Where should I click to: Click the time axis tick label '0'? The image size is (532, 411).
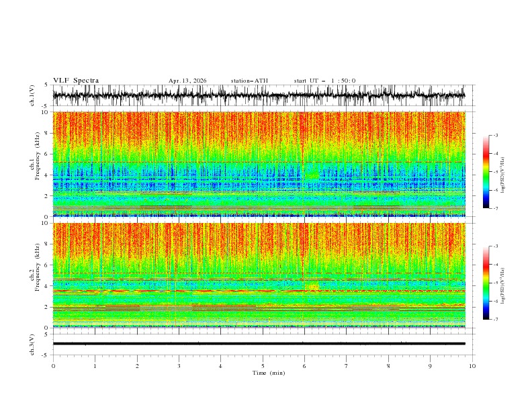click(x=53, y=366)
